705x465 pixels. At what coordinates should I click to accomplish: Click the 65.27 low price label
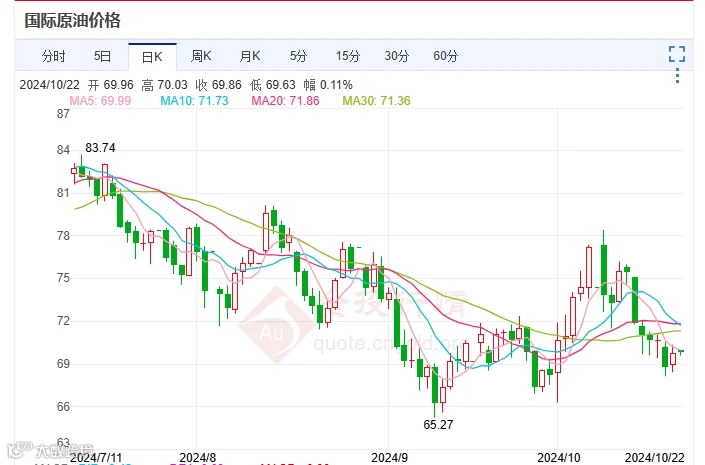(438, 425)
